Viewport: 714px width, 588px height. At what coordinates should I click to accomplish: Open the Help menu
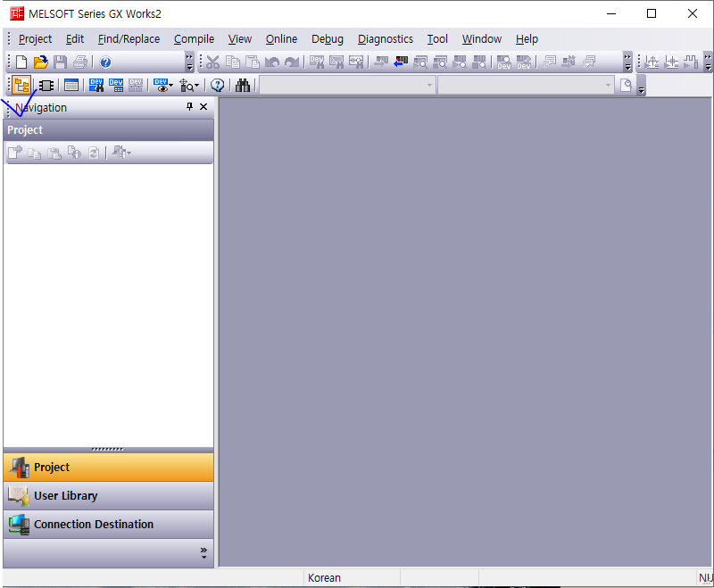[x=527, y=39]
